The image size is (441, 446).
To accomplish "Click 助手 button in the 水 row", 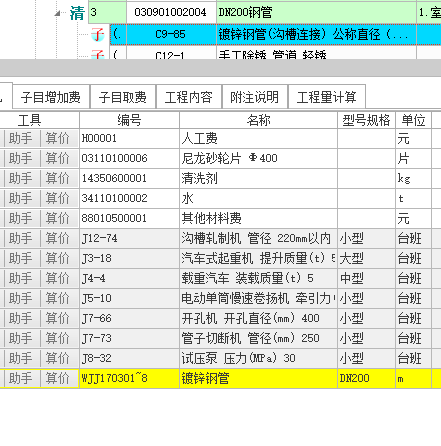I will coord(21,199).
